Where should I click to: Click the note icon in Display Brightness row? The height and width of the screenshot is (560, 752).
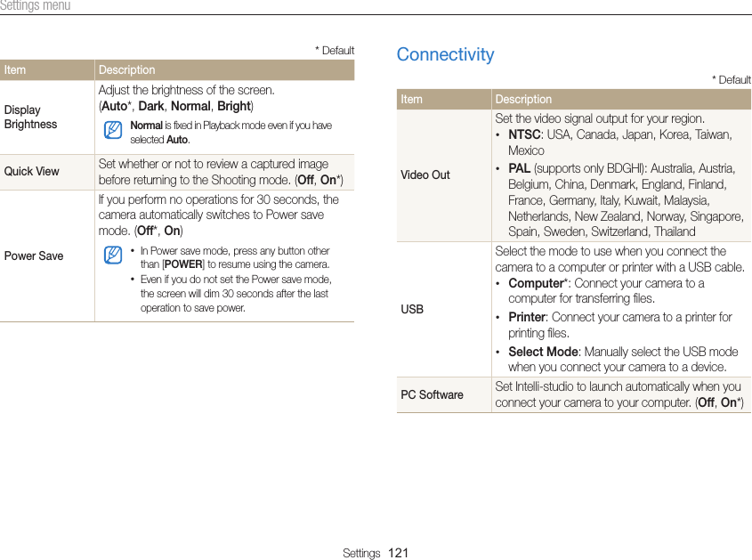click(113, 130)
